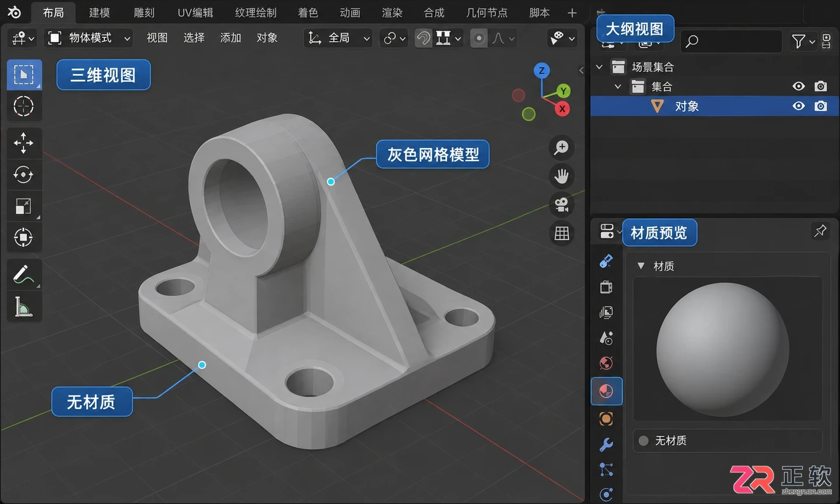
Task: Collapse the 集合 tree row
Action: click(618, 87)
